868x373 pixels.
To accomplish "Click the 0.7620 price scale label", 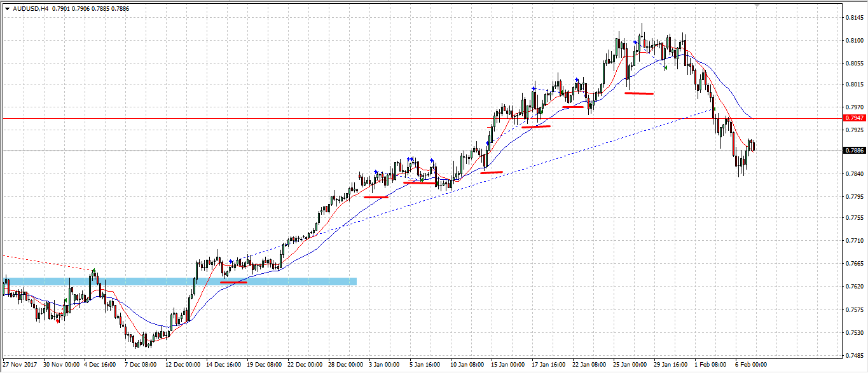I will pos(855,285).
